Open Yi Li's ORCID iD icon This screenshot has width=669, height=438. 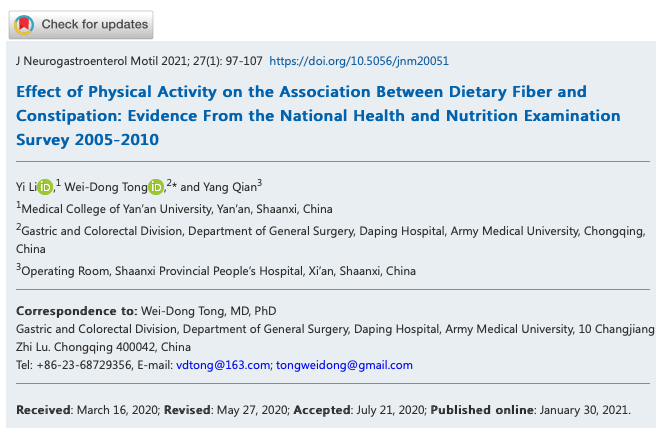pos(45,187)
